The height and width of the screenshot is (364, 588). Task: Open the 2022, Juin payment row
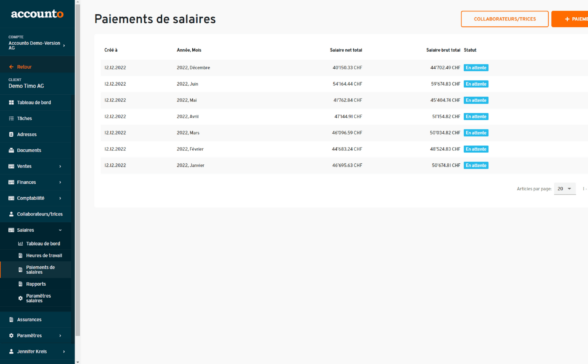[344, 84]
